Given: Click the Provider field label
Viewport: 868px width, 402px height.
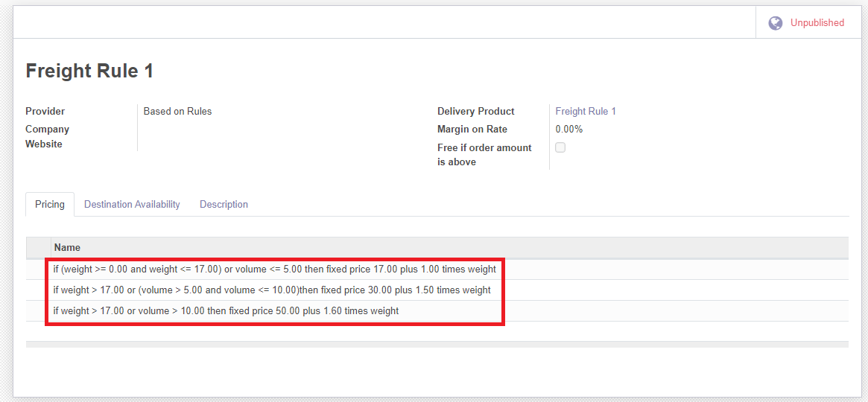Looking at the screenshot, I should pos(45,111).
